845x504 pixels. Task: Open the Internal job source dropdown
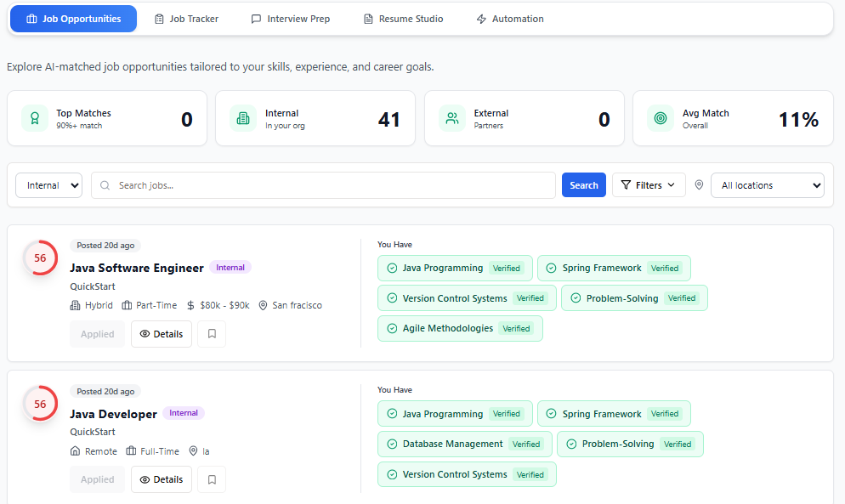coord(49,185)
